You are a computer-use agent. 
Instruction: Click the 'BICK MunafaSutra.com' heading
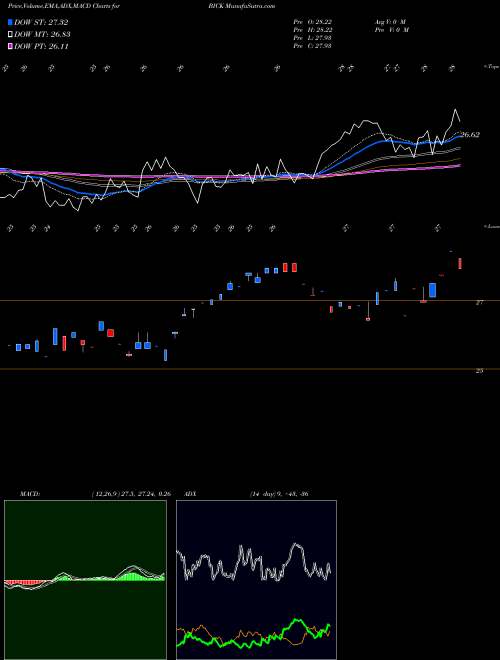(241, 6)
